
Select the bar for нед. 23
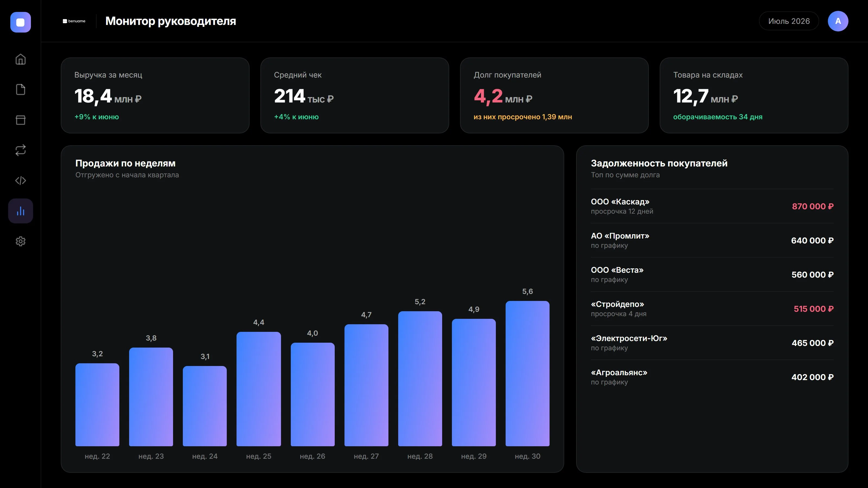pyautogui.click(x=151, y=397)
